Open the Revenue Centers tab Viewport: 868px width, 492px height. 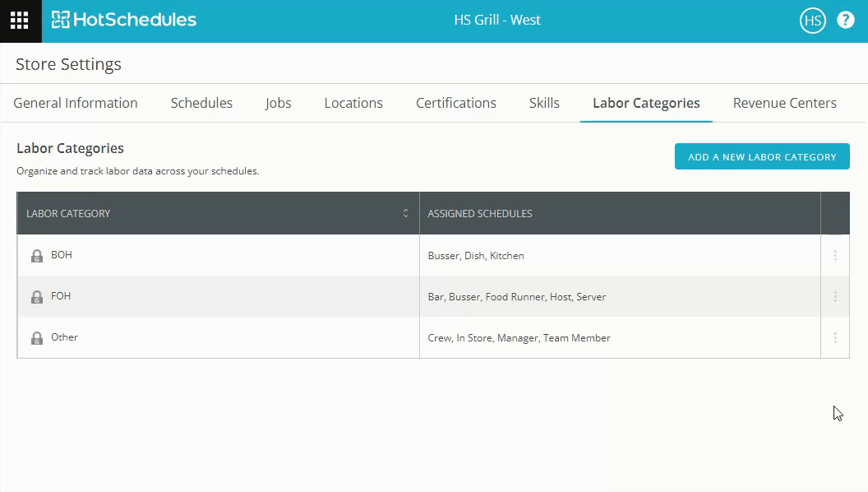point(784,103)
